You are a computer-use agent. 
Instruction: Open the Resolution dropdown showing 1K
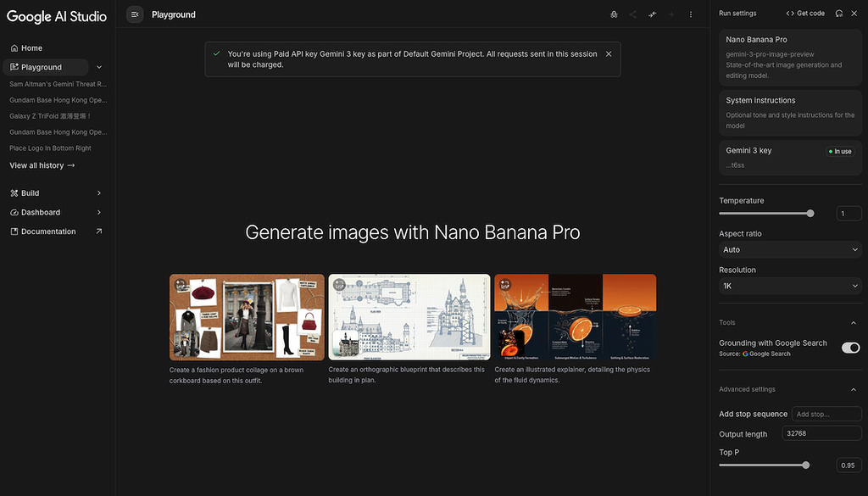790,286
